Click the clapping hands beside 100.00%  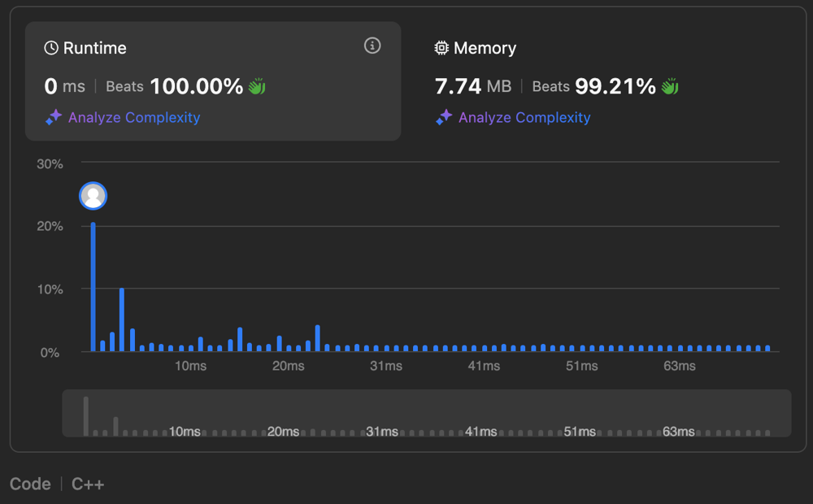[x=257, y=86]
